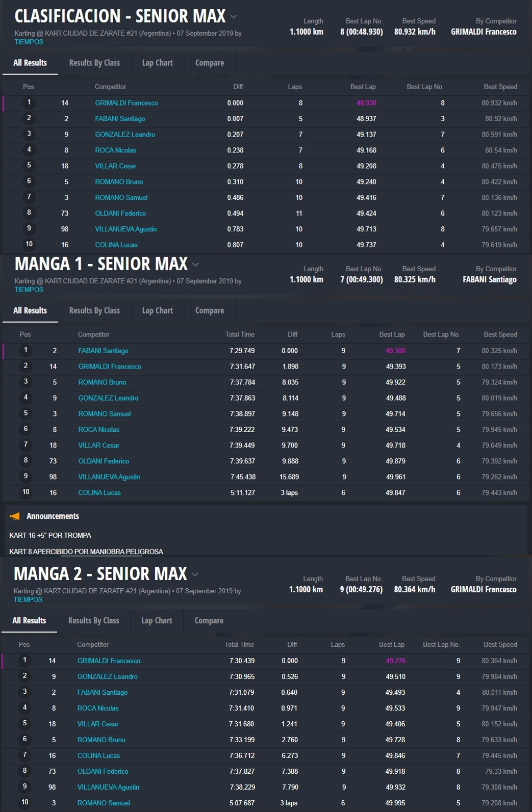The image size is (532, 812).
Task: Select the Compare tab in Manga 2
Action: click(x=209, y=620)
